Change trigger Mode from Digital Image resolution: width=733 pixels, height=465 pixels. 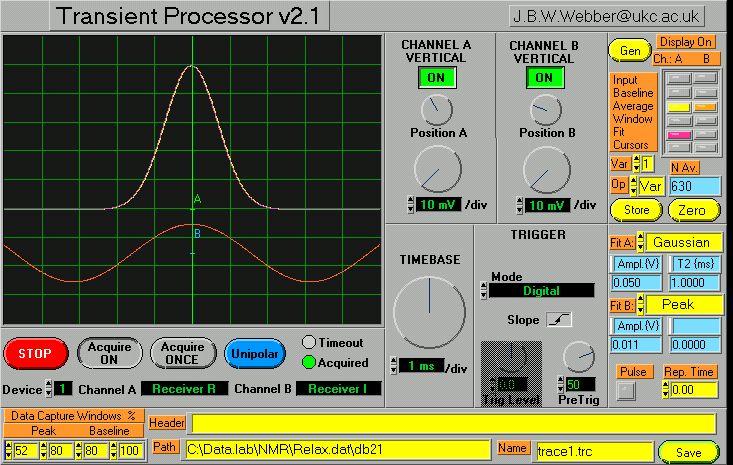coord(484,291)
